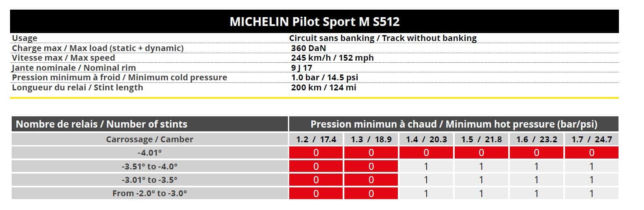Image resolution: width=644 pixels, height=210 pixels.
Task: Click the 1.3 bar cell in the -2.0° to -3.0° row
Action: [371, 193]
